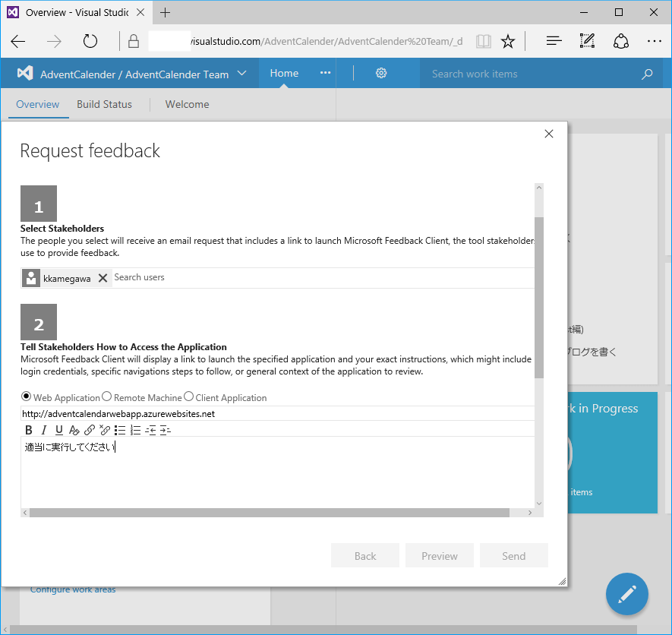Screen dimensions: 672x635
Task: Open a new browser tab
Action: click(x=165, y=12)
